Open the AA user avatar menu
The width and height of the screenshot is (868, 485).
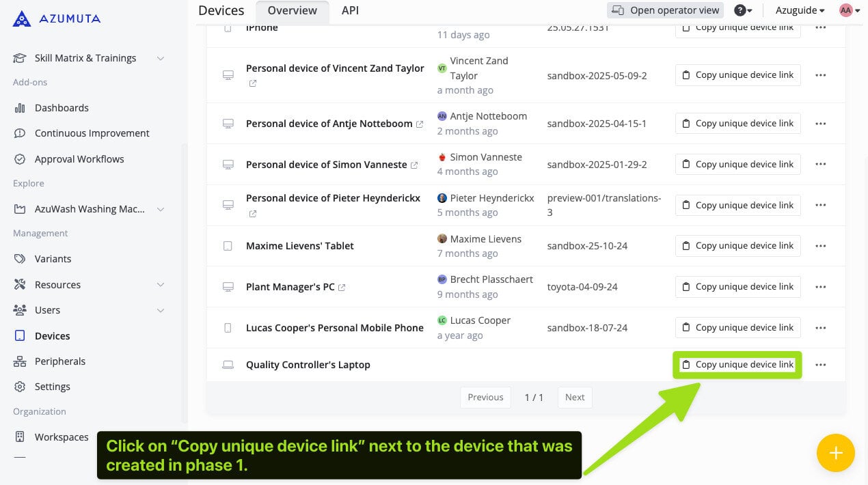pos(849,10)
